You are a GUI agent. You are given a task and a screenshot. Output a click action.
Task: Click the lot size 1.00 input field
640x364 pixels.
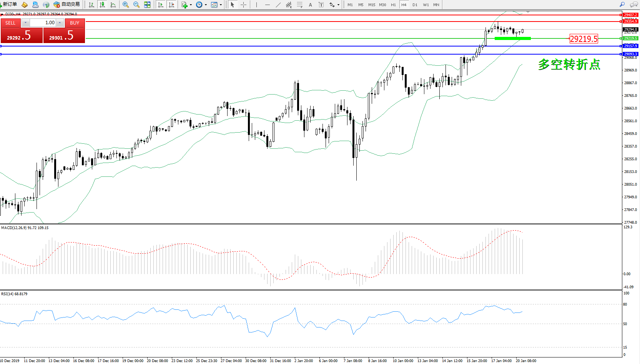point(43,23)
